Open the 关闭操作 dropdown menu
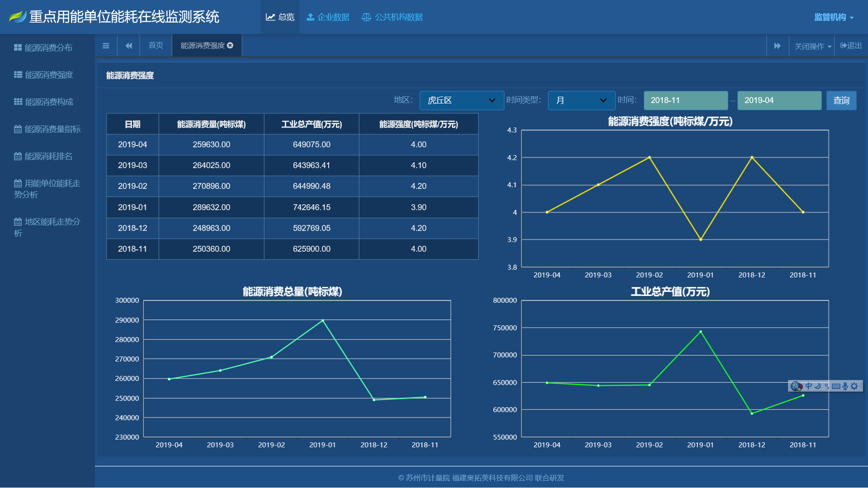This screenshot has height=488, width=868. [812, 46]
